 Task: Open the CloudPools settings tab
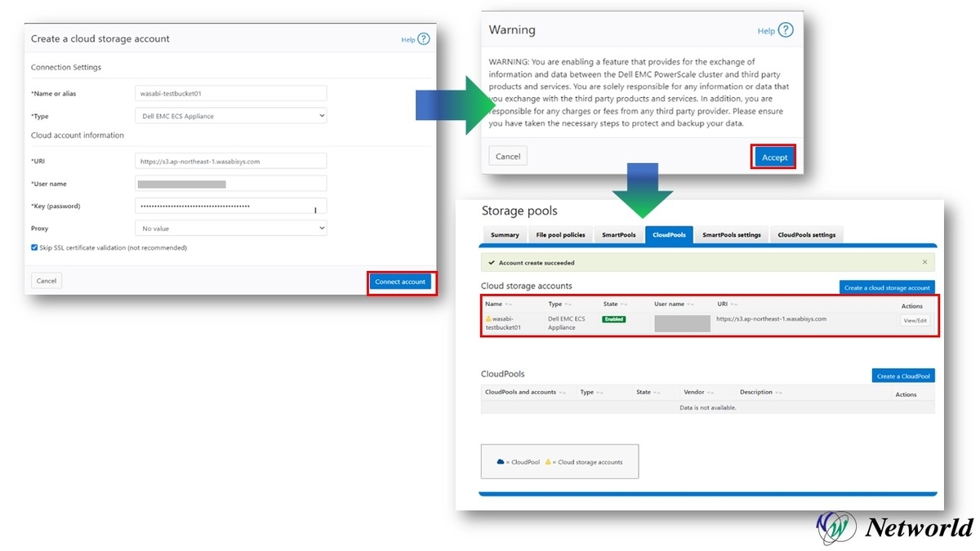807,235
